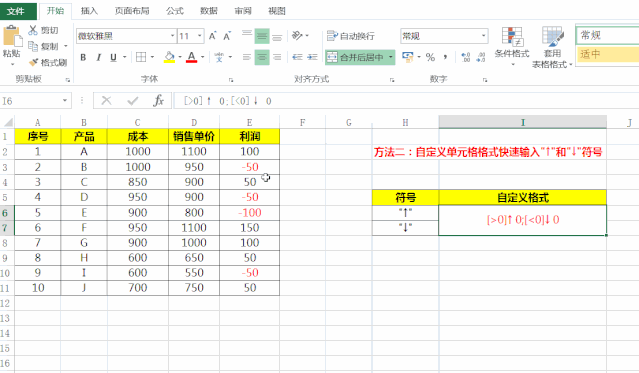Select the 适中 (Neutral) cell style
Image resolution: width=639 pixels, height=373 pixels.
[608, 54]
